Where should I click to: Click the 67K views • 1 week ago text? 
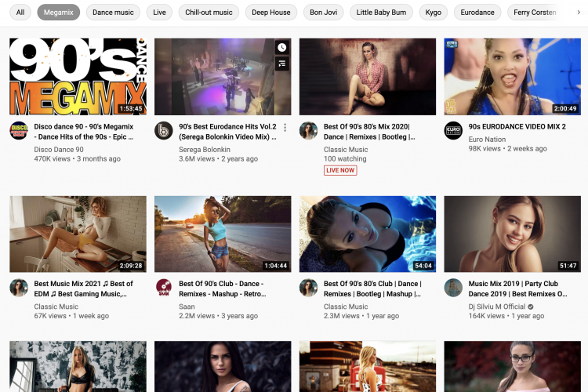(x=71, y=316)
